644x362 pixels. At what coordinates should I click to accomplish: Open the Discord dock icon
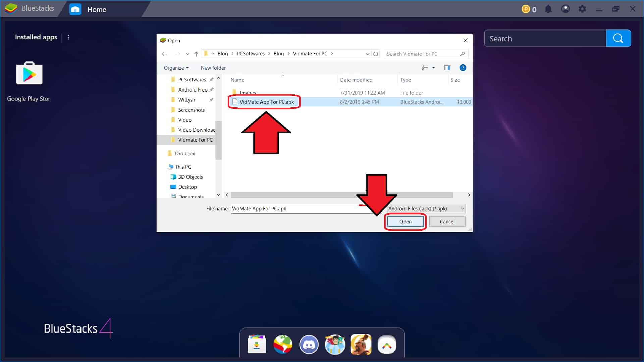point(309,344)
